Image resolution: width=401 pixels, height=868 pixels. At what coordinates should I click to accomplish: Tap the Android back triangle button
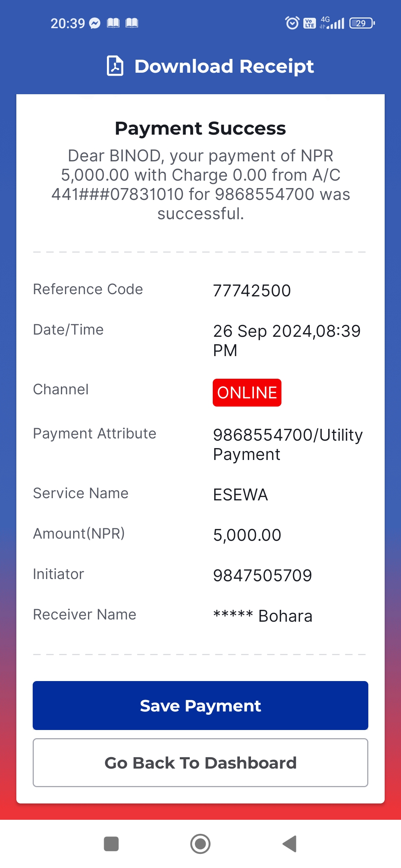[x=290, y=844]
